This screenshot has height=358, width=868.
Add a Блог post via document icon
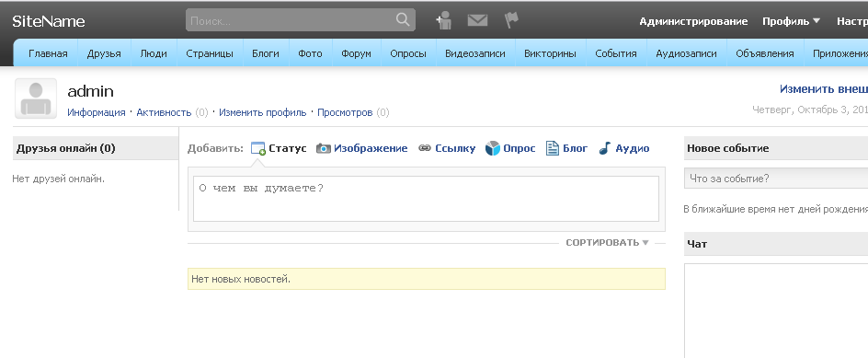pyautogui.click(x=553, y=148)
